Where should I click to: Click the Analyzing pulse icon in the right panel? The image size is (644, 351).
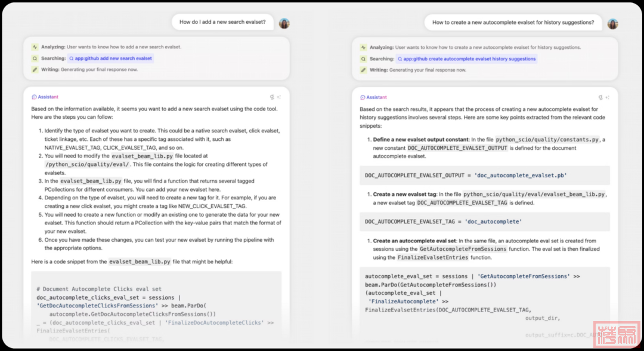point(363,47)
